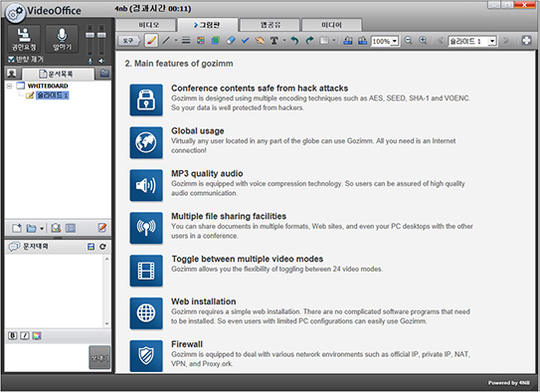Click the 권한요청 button
The image size is (540, 392).
[x=24, y=39]
